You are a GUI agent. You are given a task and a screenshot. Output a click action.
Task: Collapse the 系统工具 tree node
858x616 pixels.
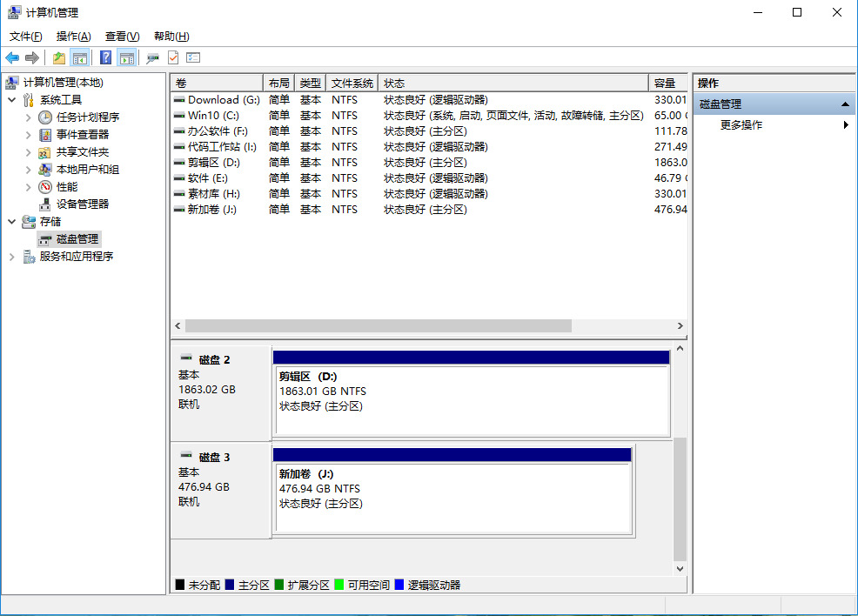point(12,100)
